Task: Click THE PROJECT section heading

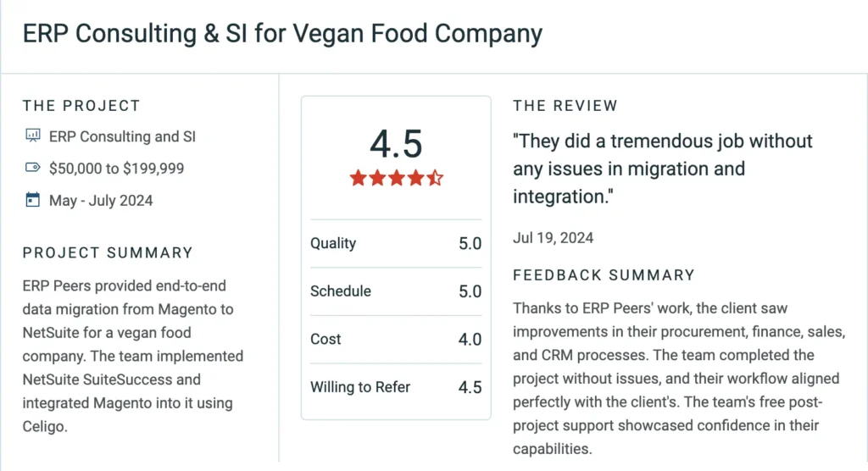Action: [81, 106]
